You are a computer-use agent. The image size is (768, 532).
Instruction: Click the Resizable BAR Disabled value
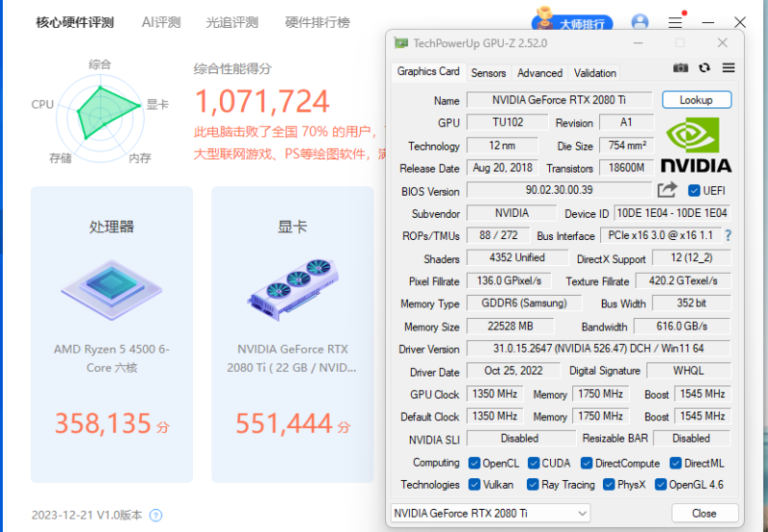691,439
